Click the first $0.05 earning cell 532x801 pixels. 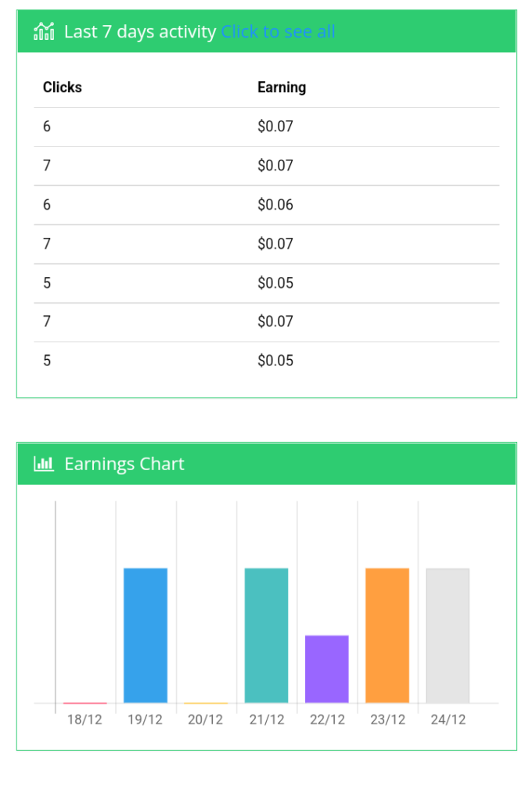point(275,283)
